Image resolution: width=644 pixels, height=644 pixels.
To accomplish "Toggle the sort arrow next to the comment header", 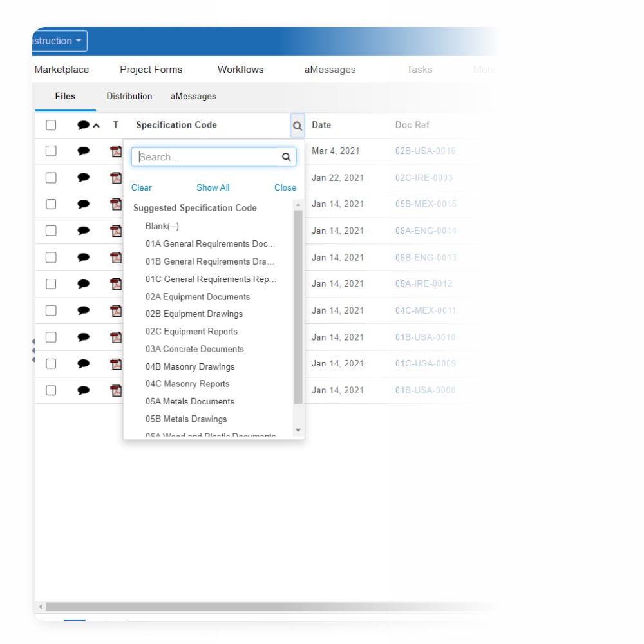I will click(96, 126).
